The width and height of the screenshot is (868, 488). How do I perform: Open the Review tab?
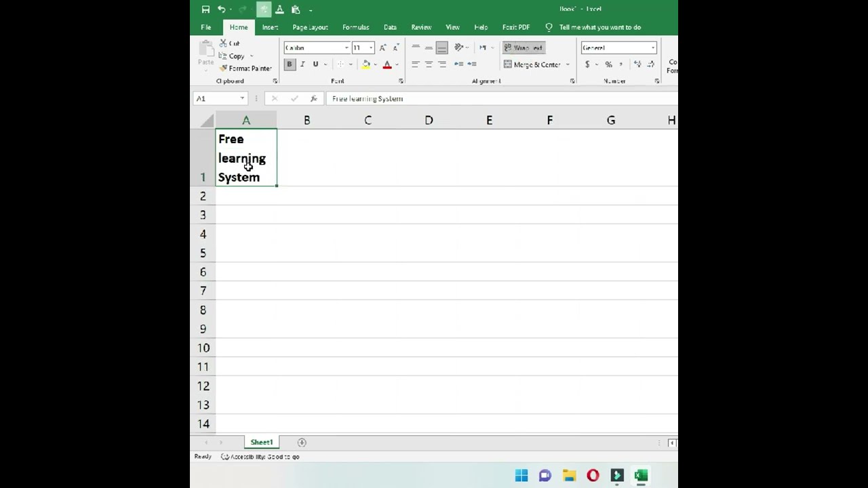(x=421, y=27)
